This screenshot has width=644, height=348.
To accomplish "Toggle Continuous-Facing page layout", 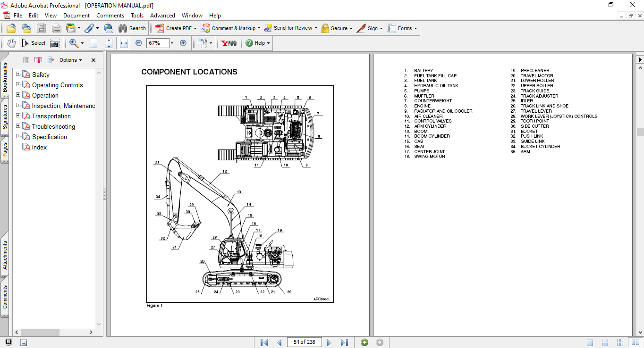I will tap(620, 342).
